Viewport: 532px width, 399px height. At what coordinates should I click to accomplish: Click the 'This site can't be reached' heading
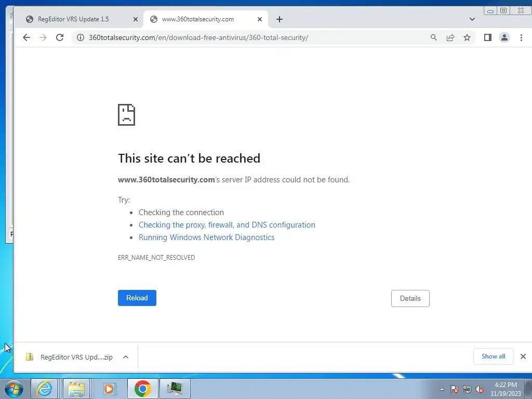(189, 158)
